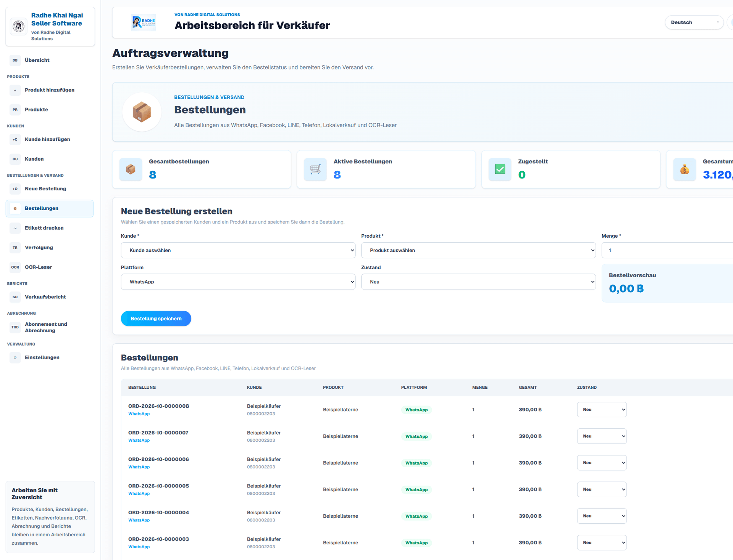
Task: Click the Gesamtbestellungen box icon
Action: click(131, 169)
